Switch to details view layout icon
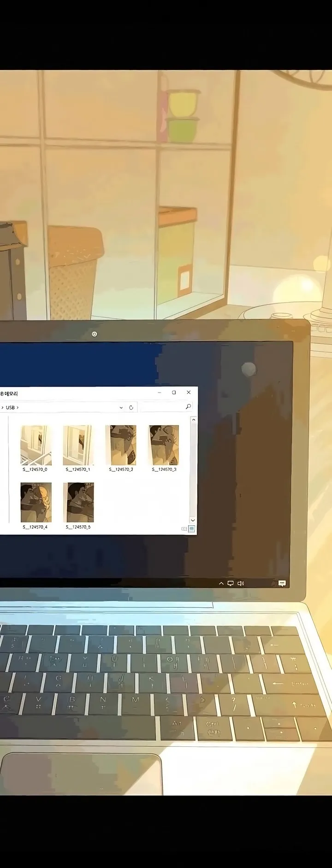Viewport: 332px width, 868px height. click(184, 529)
